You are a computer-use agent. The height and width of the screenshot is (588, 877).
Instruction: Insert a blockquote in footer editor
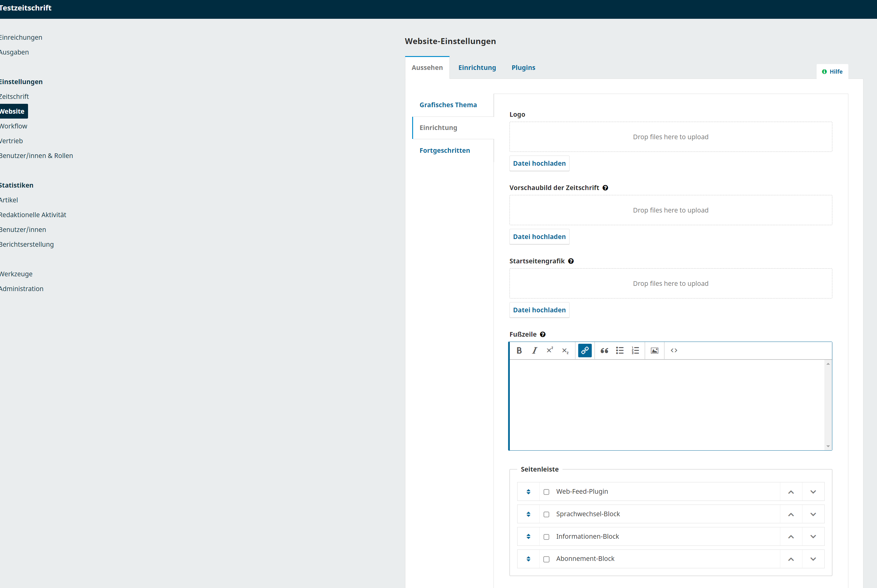coord(604,350)
